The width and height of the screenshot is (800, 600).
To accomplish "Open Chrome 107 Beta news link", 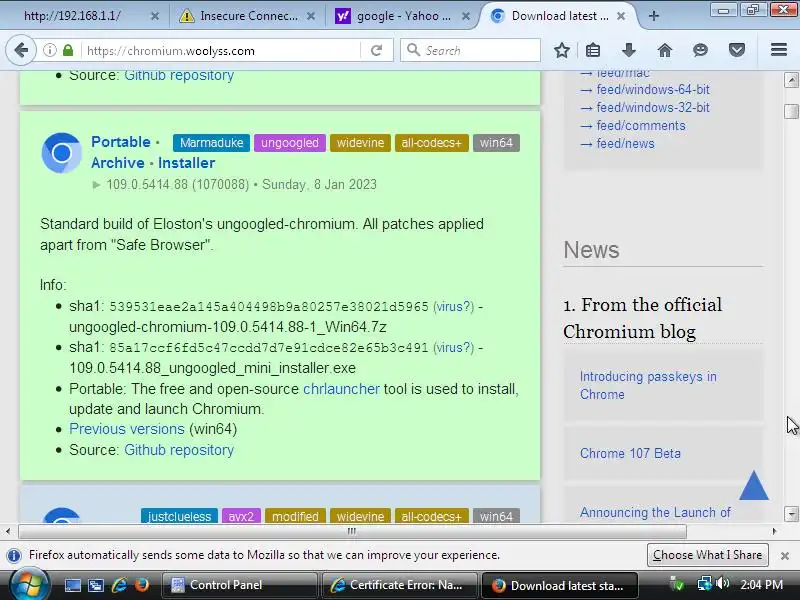I will click(x=630, y=453).
